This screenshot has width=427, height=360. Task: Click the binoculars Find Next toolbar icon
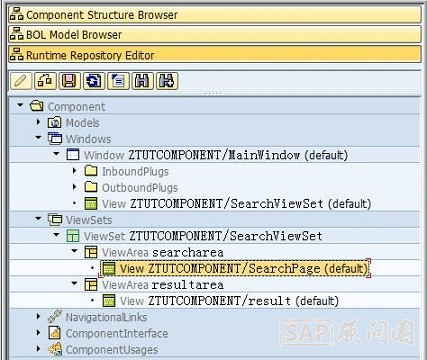(x=167, y=81)
